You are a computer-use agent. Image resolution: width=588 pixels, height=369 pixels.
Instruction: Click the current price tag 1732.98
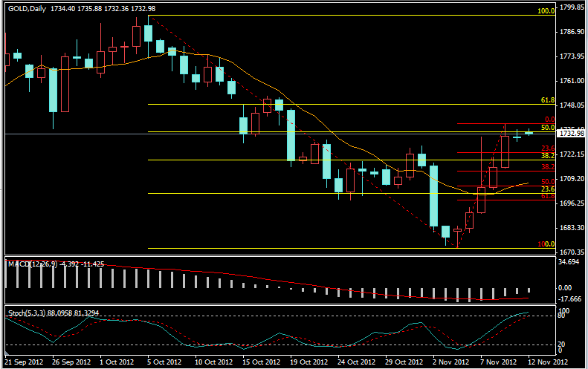(572, 134)
